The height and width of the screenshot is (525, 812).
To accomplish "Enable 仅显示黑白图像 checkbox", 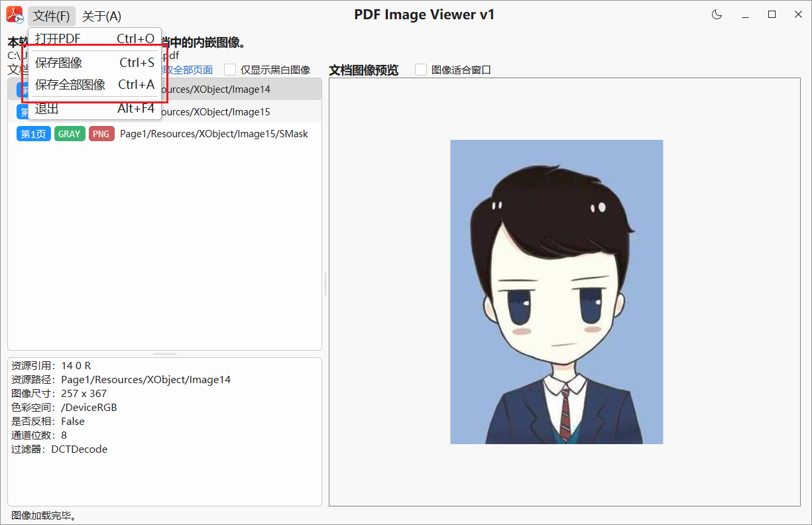I will [x=230, y=70].
